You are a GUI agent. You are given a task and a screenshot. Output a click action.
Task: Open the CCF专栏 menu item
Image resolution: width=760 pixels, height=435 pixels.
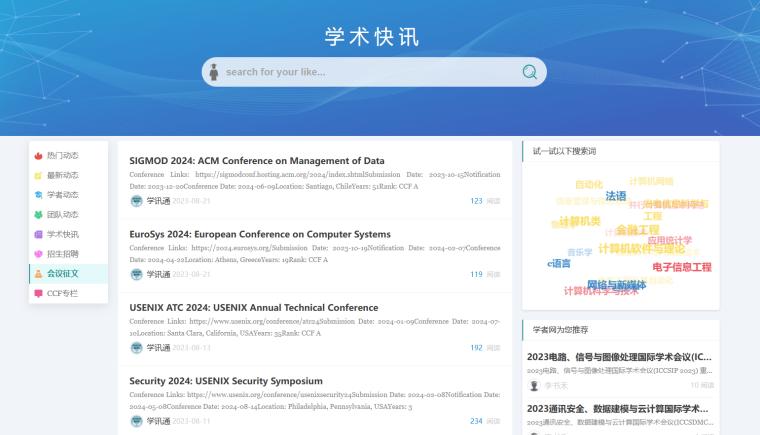(x=62, y=293)
